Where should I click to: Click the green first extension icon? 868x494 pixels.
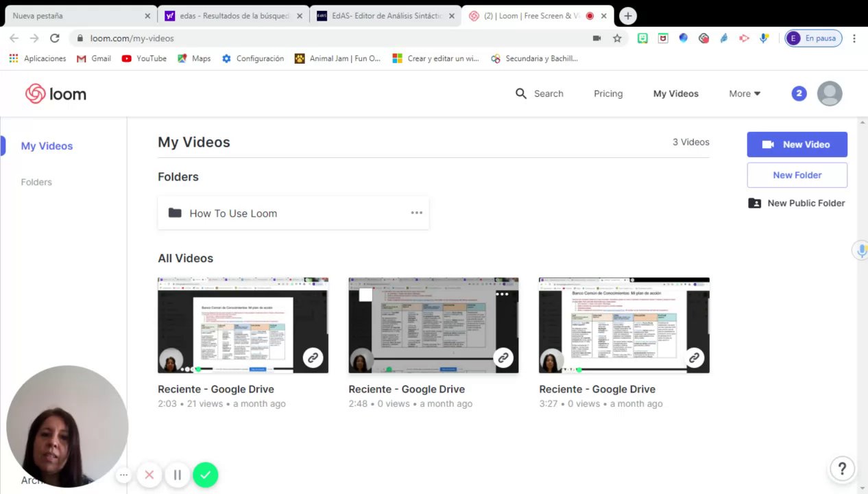tap(642, 38)
